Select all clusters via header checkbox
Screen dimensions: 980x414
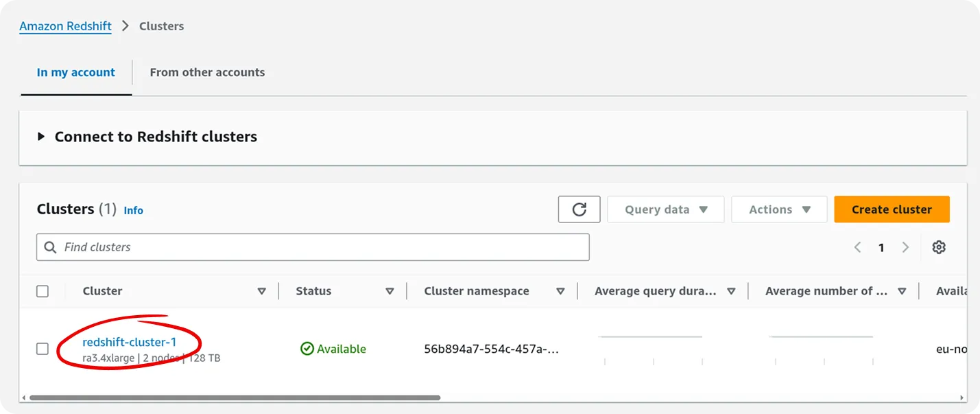click(42, 290)
